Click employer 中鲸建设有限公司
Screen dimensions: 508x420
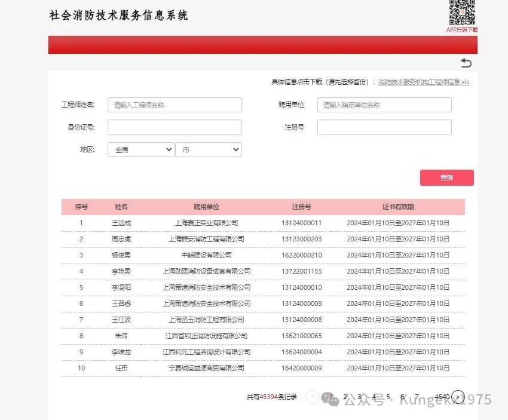206,255
